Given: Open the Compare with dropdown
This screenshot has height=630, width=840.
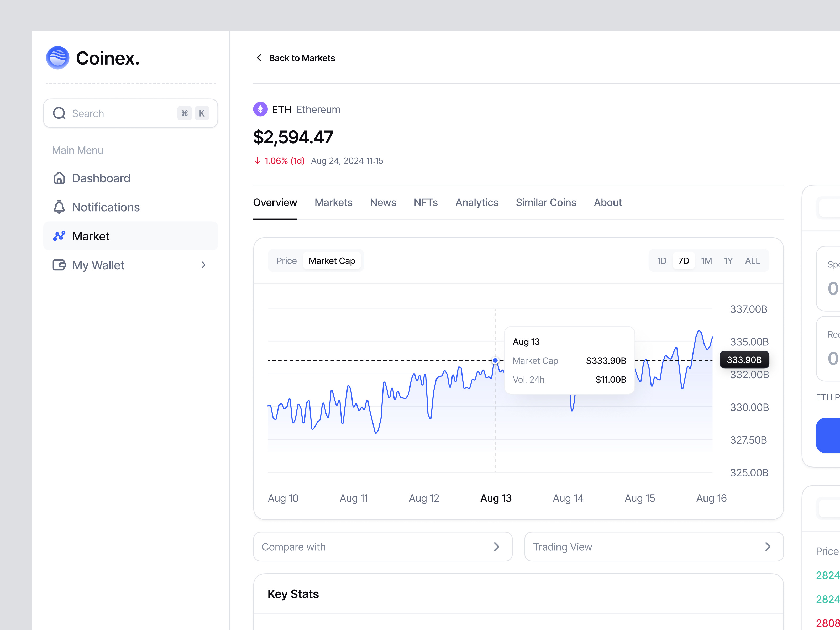Looking at the screenshot, I should 383,547.
